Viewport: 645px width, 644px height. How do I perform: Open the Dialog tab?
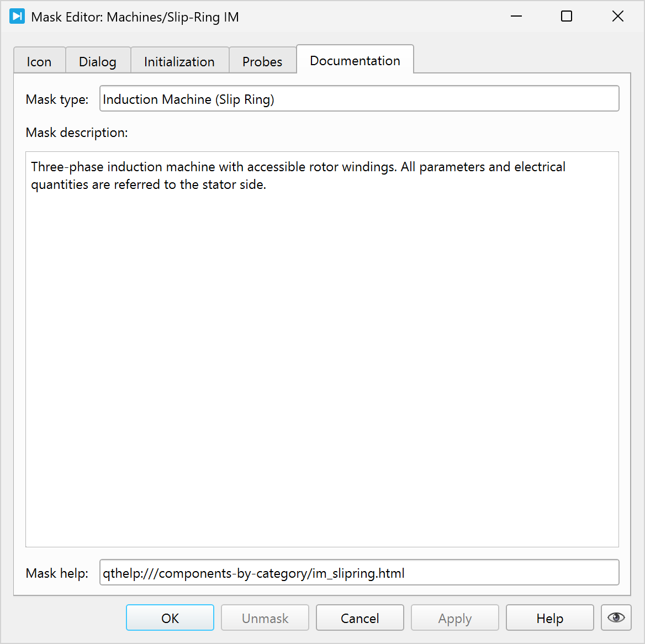point(98,61)
